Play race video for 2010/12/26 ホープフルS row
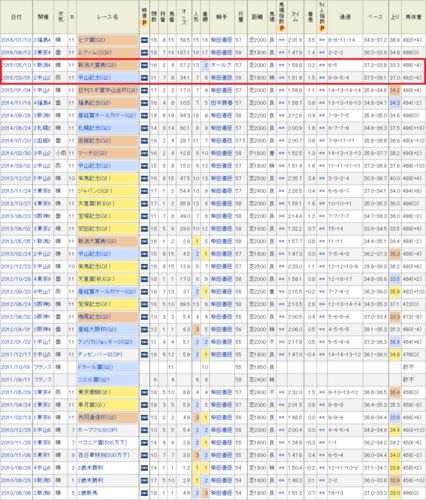 pyautogui.click(x=144, y=430)
